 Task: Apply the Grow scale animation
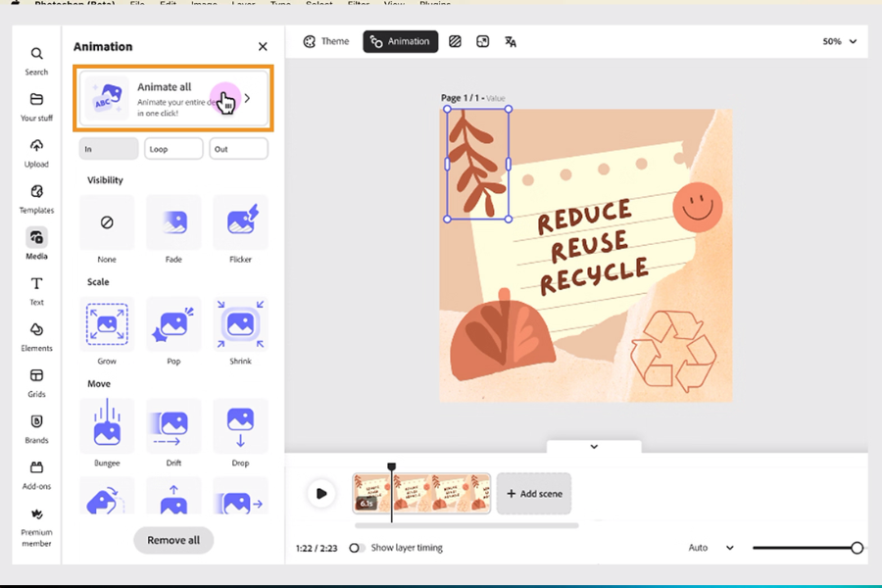[107, 324]
